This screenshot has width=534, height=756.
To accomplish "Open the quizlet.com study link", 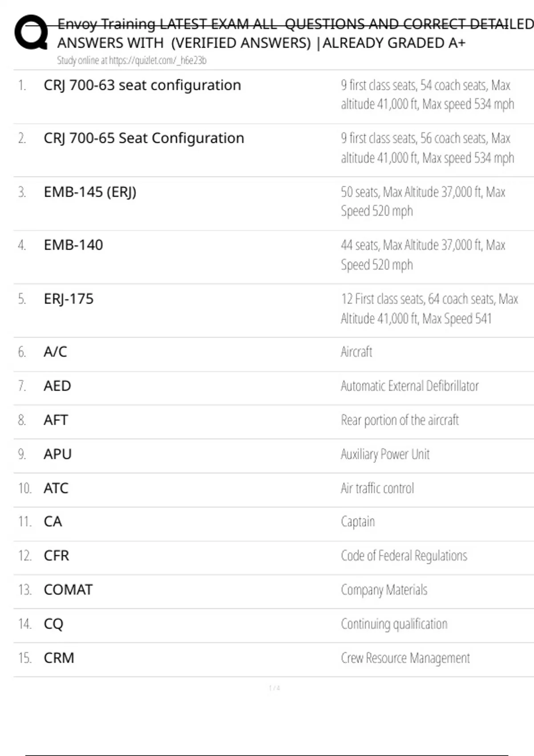I will pos(132,60).
